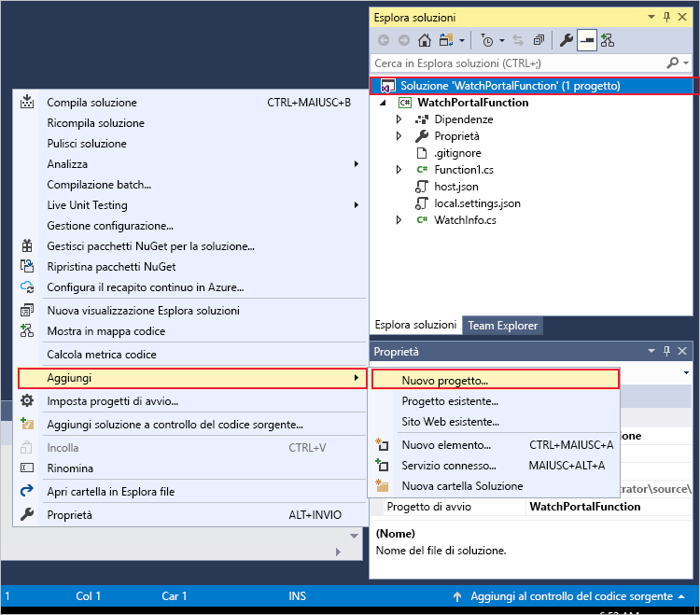Open the pending changes filter dropdown arrow
The image size is (700, 615).
(x=502, y=41)
